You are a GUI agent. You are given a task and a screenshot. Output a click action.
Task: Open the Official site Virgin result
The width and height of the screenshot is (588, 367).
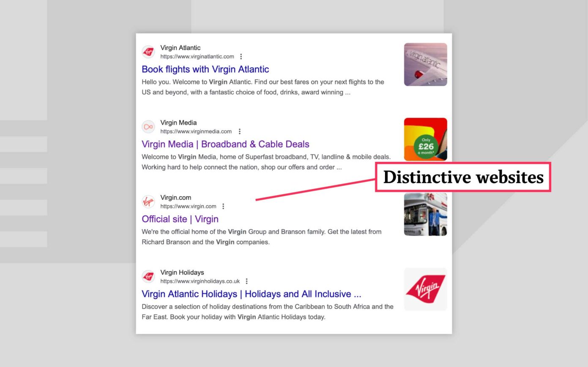pyautogui.click(x=180, y=219)
